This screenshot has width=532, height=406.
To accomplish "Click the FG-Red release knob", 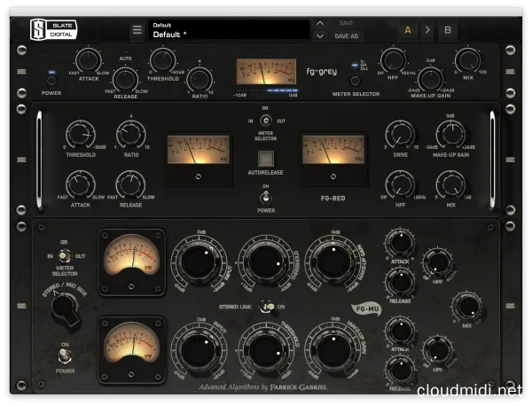I will point(130,185).
